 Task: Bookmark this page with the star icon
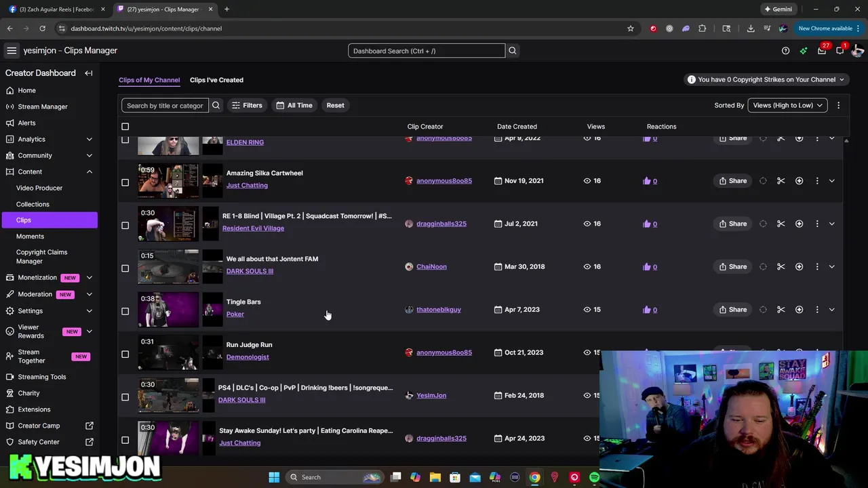coord(630,28)
